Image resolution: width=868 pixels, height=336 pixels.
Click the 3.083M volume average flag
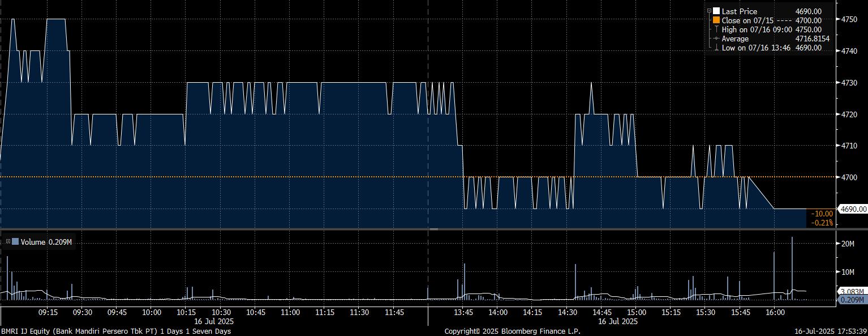tap(852, 292)
